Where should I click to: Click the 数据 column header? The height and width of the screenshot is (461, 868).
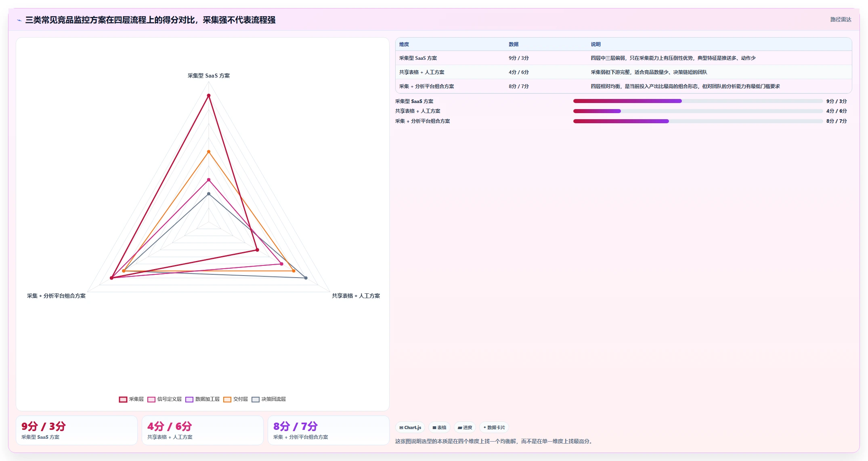pyautogui.click(x=514, y=44)
